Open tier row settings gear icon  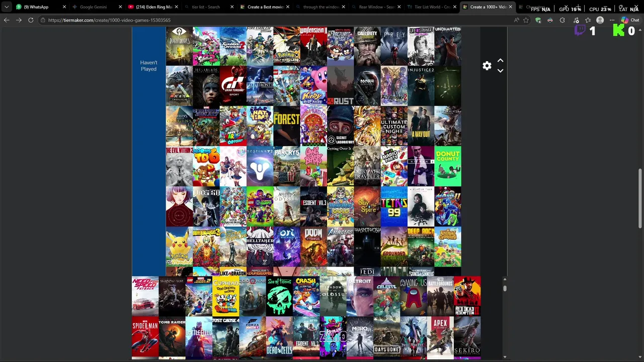click(487, 66)
